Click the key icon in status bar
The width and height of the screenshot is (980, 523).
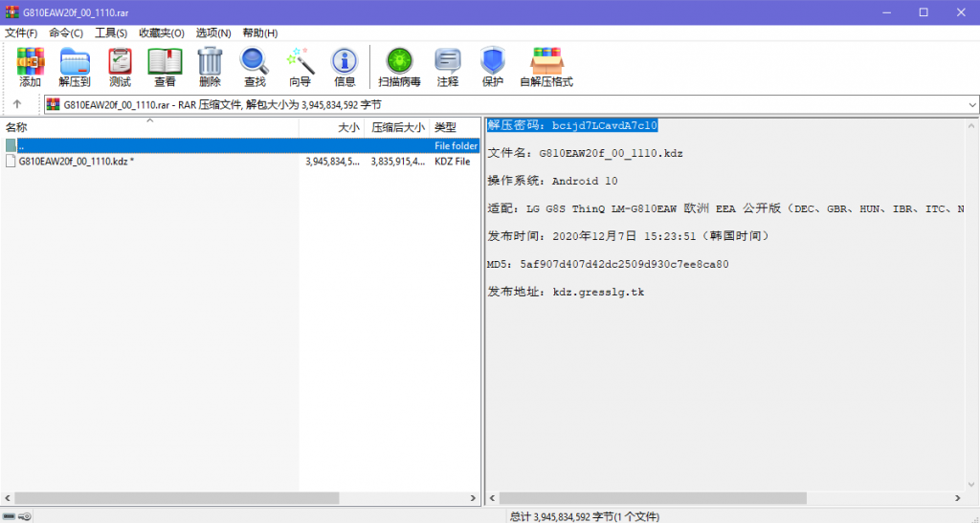(25, 516)
